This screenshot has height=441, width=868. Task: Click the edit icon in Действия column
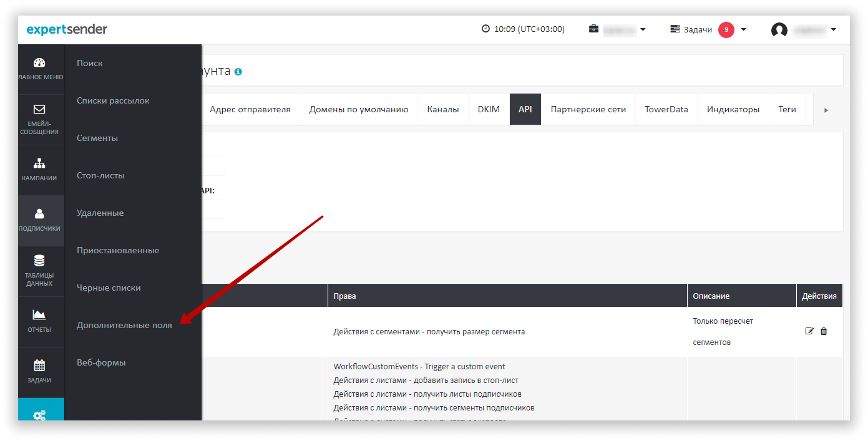(809, 331)
